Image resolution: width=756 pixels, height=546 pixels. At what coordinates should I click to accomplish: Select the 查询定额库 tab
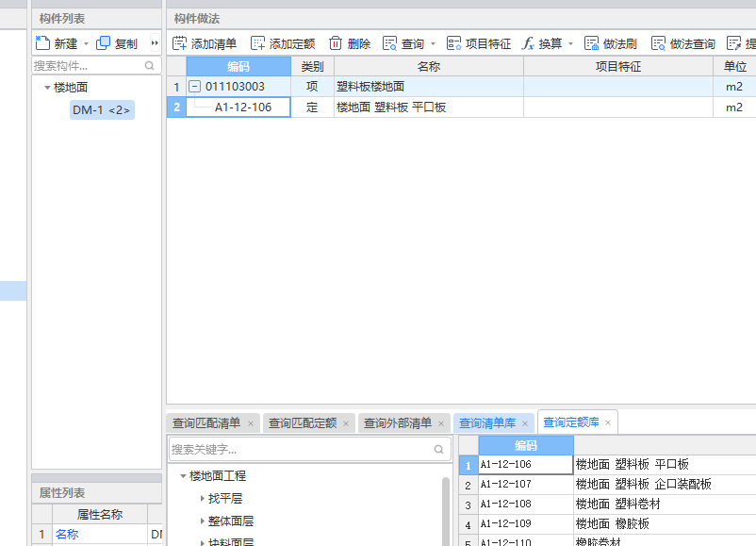click(x=571, y=422)
